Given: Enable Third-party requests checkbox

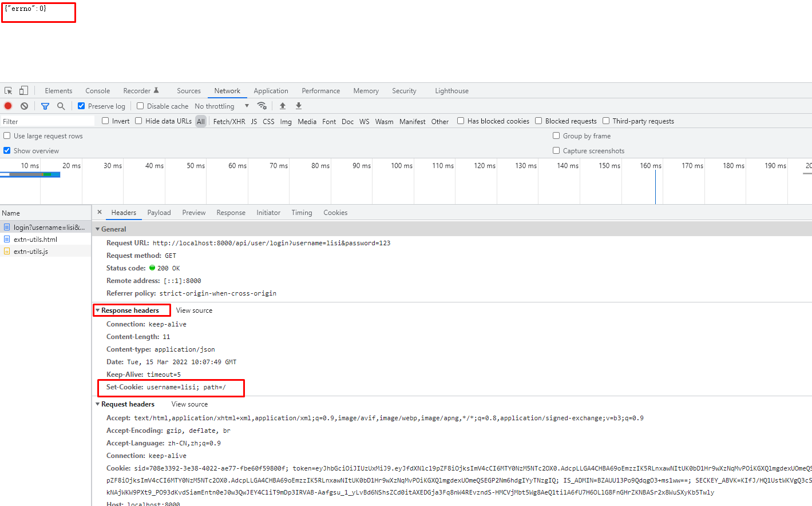Looking at the screenshot, I should (606, 121).
